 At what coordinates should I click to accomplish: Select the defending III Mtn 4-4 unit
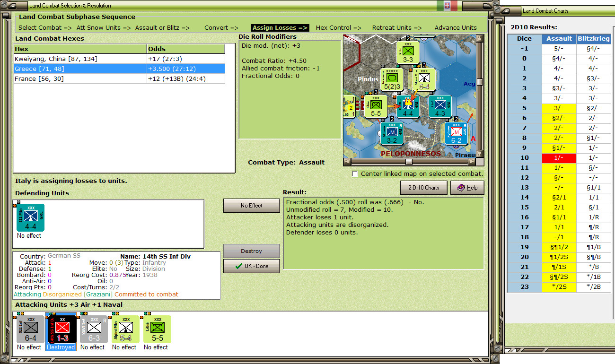coord(30,218)
